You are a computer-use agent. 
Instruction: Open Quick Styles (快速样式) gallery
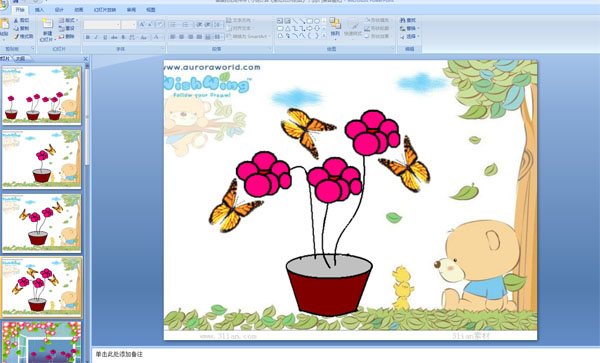pos(353,28)
